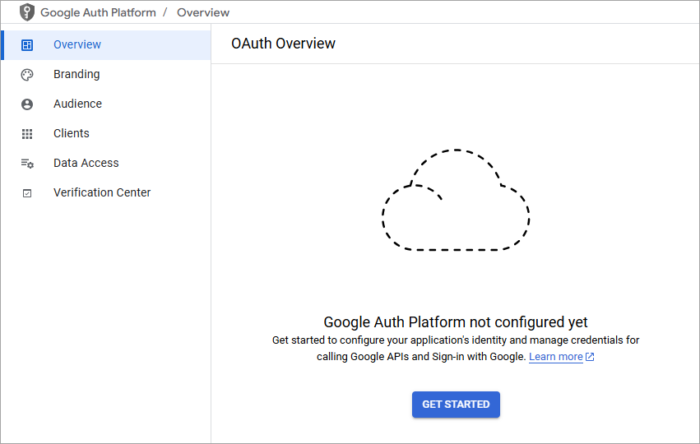Click the OAuth Overview heading
The width and height of the screenshot is (700, 444).
click(283, 44)
